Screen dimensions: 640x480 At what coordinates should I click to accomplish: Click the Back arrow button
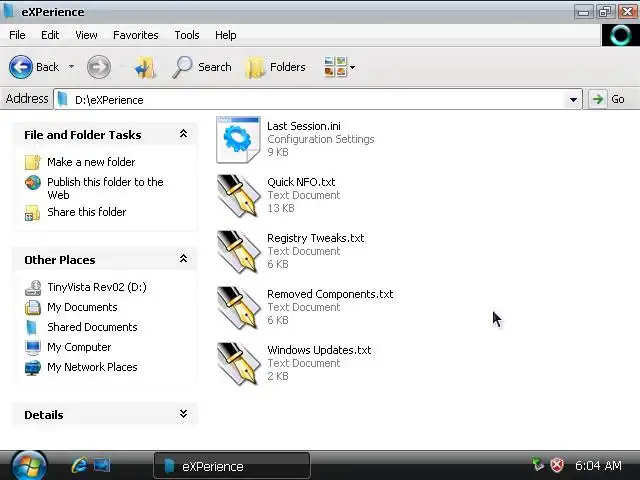tap(21, 67)
